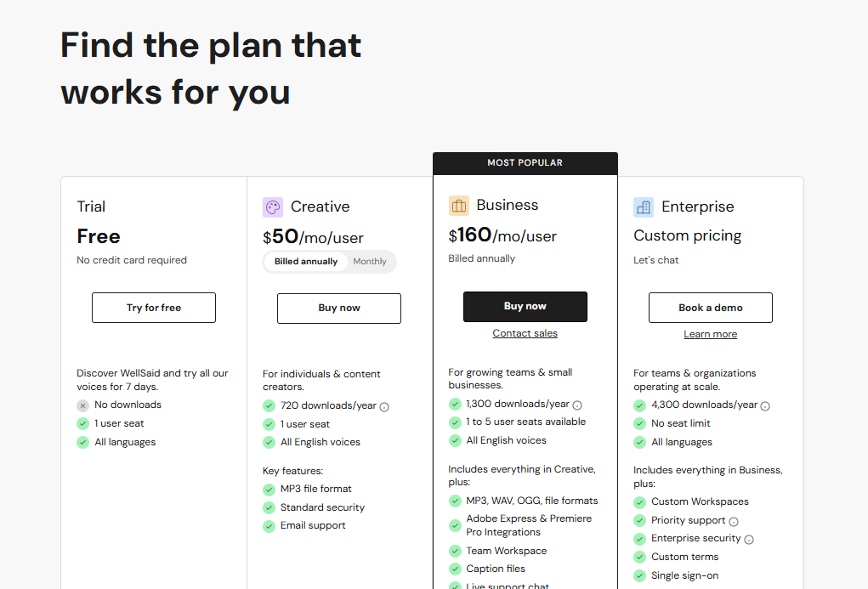Click Buy now for the Creative plan
868x589 pixels.
(x=338, y=309)
